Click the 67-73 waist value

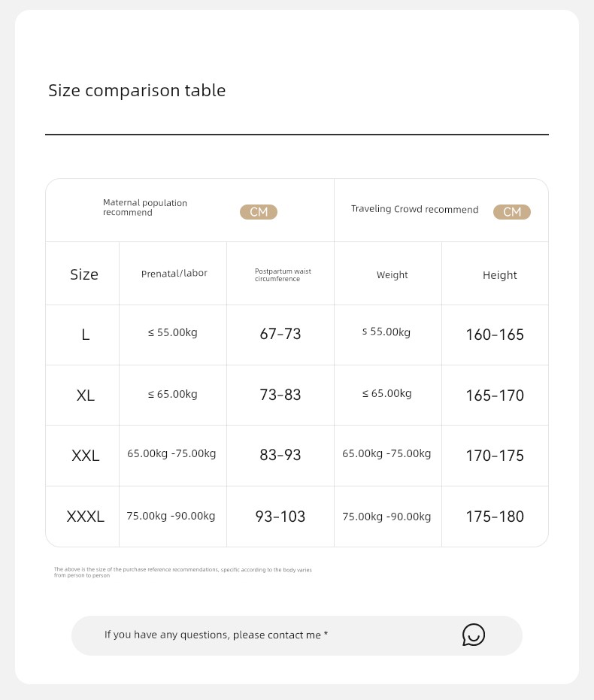tap(280, 334)
